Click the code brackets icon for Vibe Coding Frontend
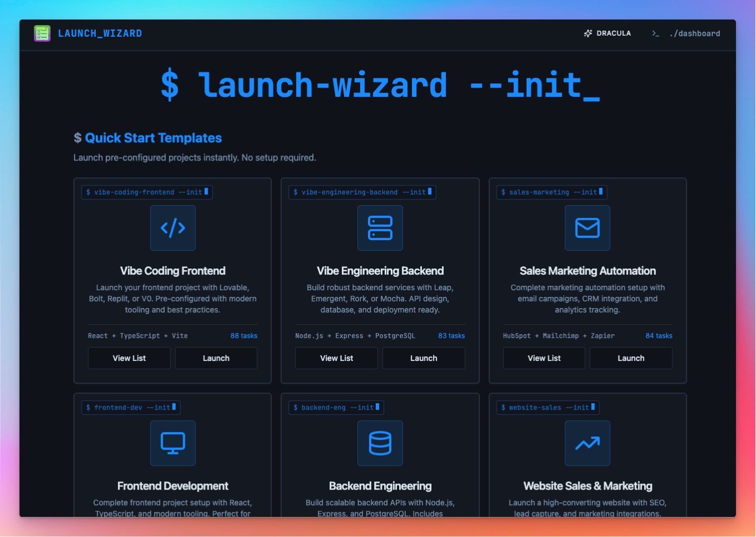The width and height of the screenshot is (756, 537). point(173,228)
